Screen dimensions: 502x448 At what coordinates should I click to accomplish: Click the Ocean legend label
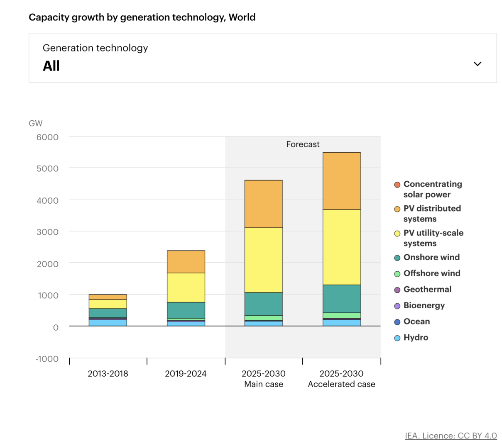pyautogui.click(x=416, y=321)
